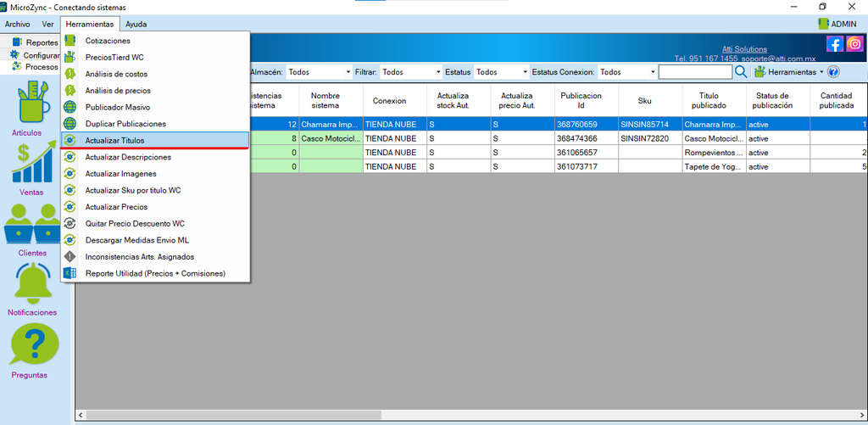The width and height of the screenshot is (868, 425).
Task: Expand the Filtrar dropdown
Action: (438, 72)
